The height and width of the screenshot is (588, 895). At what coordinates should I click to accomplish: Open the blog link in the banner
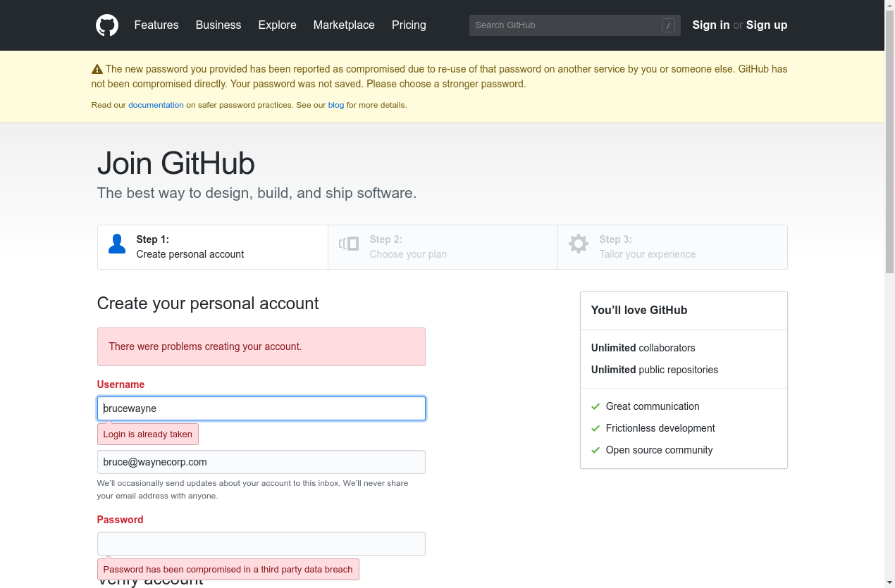click(336, 105)
